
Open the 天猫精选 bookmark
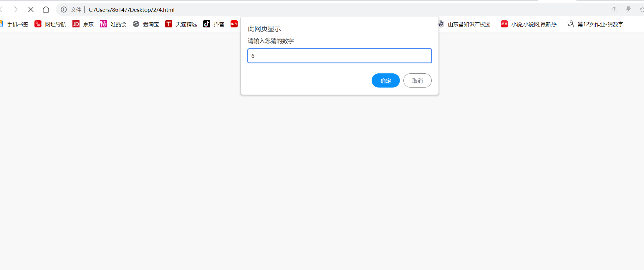coord(181,24)
